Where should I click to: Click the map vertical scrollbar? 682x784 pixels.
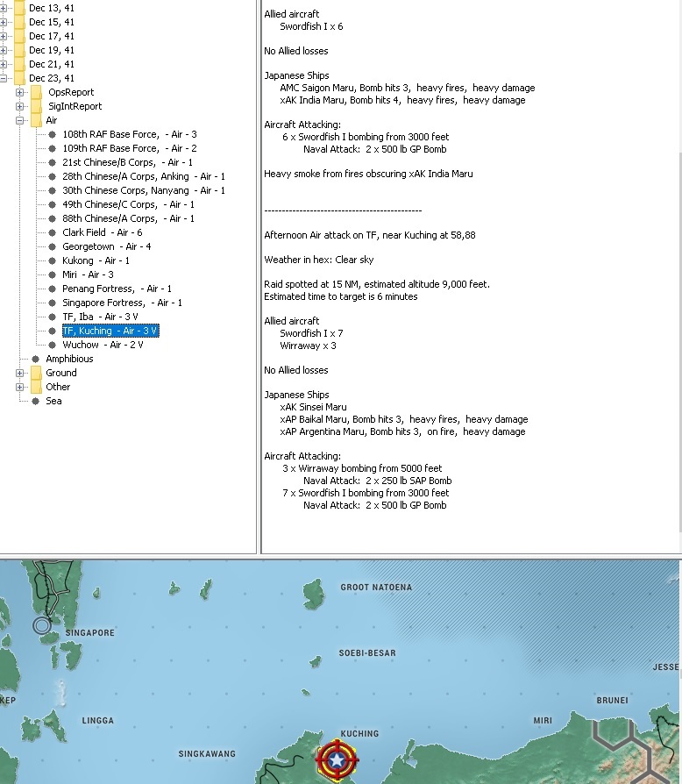[680, 673]
